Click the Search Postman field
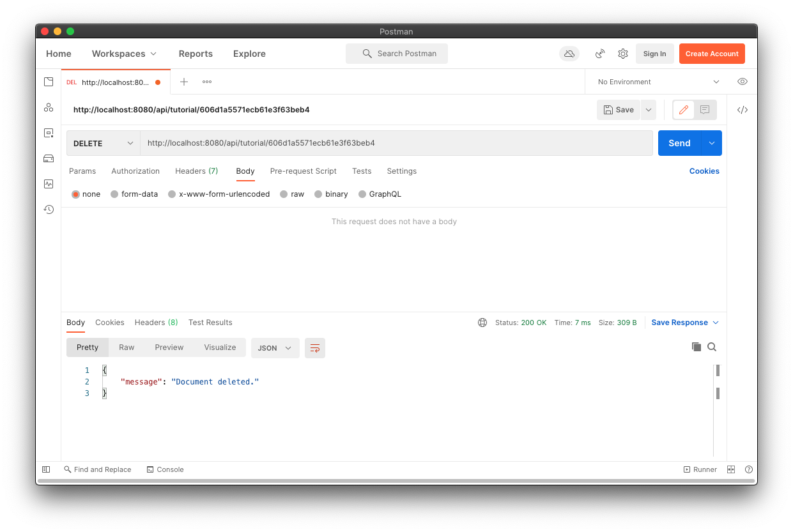 tap(397, 54)
